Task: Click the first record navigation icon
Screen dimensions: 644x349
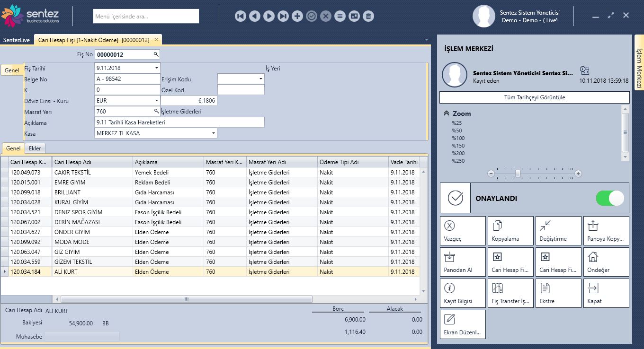Action: tap(241, 17)
